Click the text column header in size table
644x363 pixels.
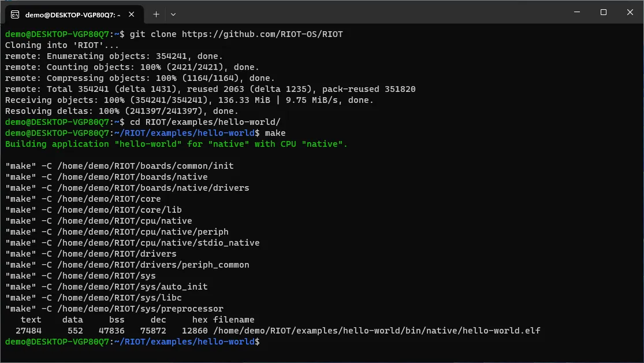[x=31, y=319]
